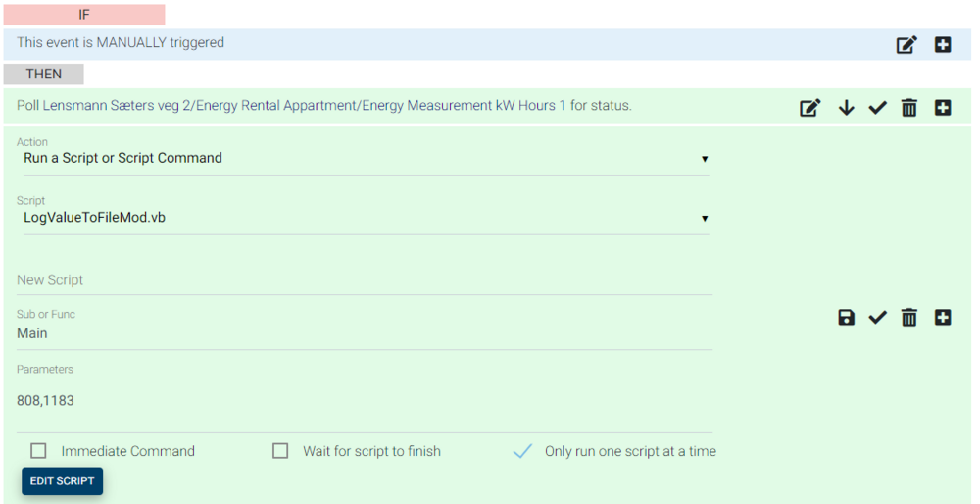
Task: Select the Run a Script or Script Command field
Action: tap(366, 158)
